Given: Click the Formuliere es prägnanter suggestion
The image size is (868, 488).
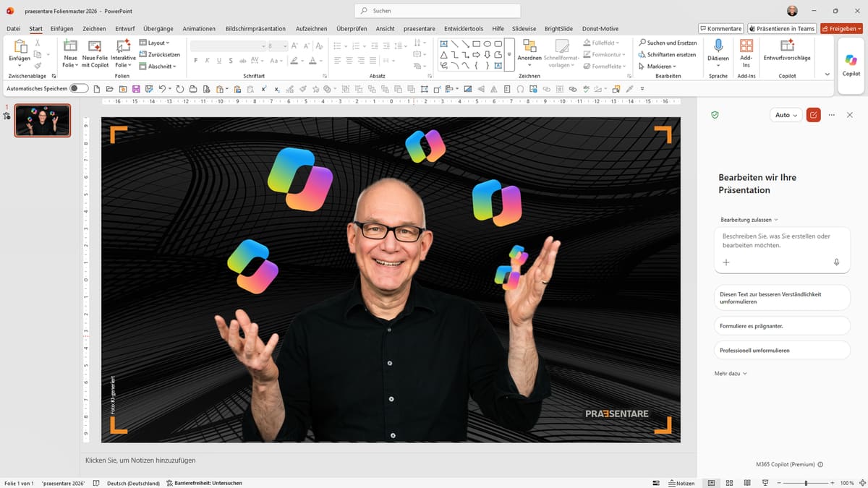Looking at the screenshot, I should point(782,326).
